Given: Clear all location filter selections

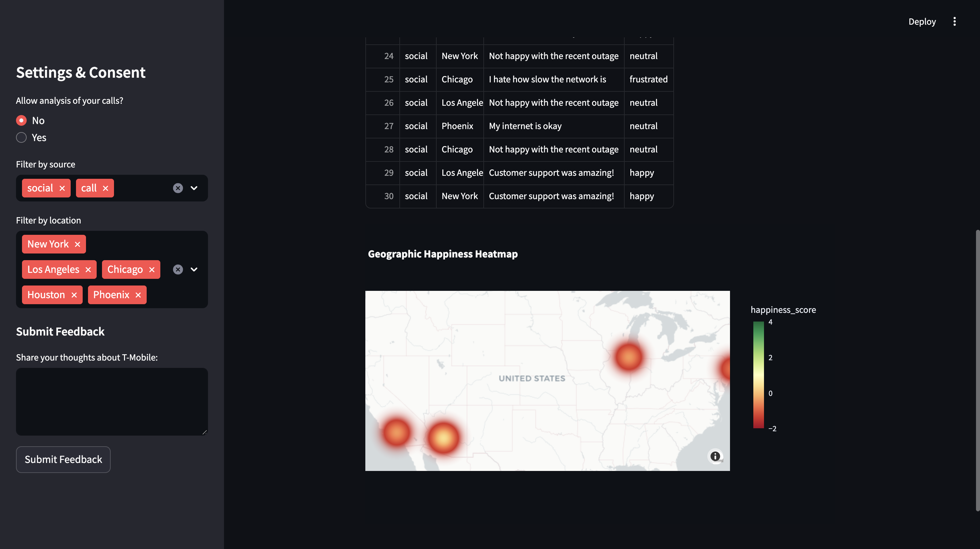Looking at the screenshot, I should click(x=178, y=269).
